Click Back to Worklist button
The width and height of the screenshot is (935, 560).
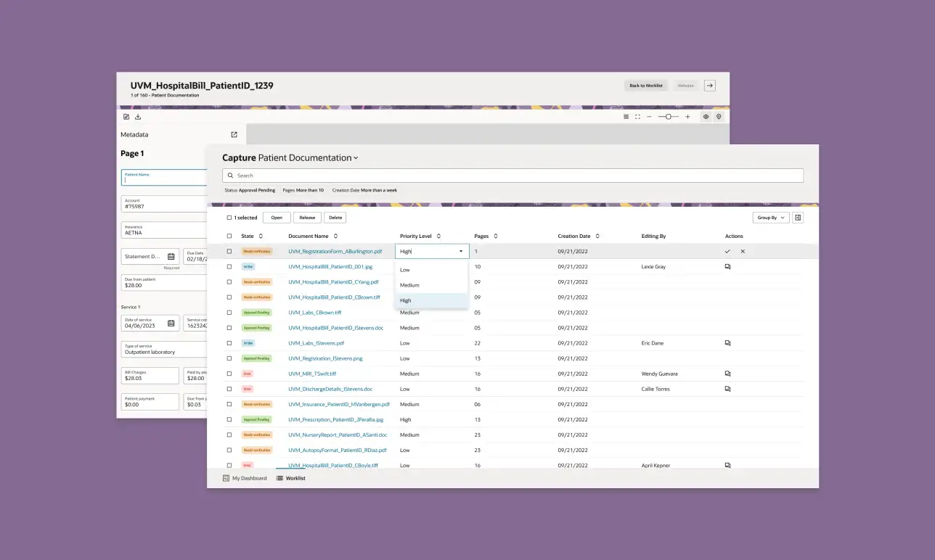646,86
